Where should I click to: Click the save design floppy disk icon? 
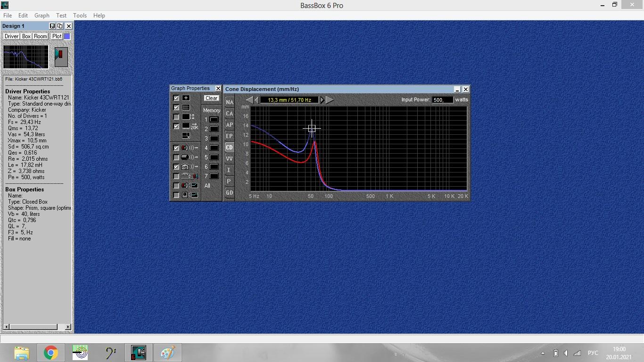(52, 26)
